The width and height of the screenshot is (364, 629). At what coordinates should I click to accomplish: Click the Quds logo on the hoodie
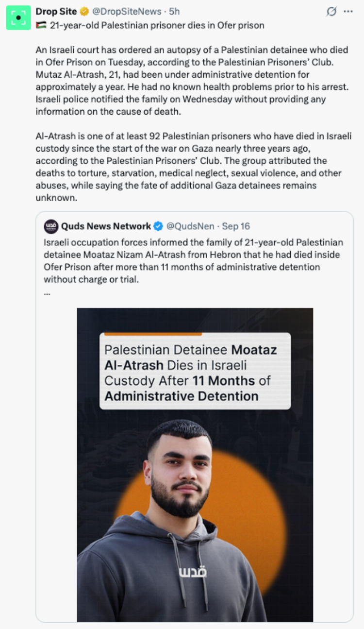pyautogui.click(x=193, y=572)
